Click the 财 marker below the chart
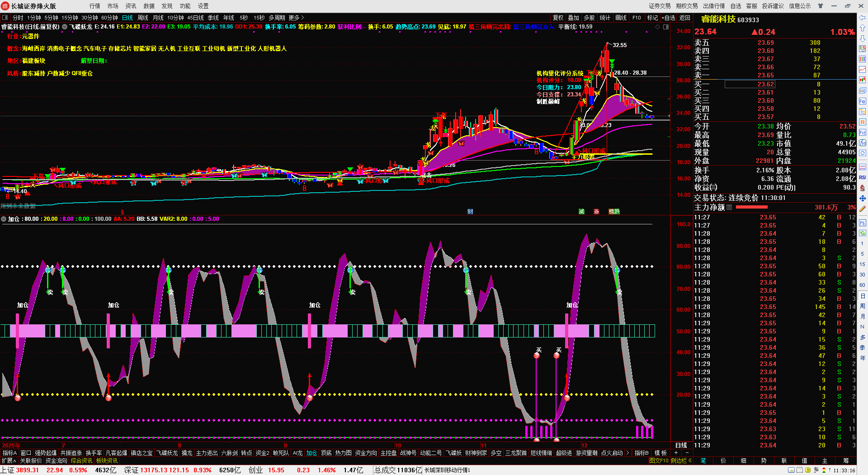The height and width of the screenshot is (475, 868). tap(470, 212)
